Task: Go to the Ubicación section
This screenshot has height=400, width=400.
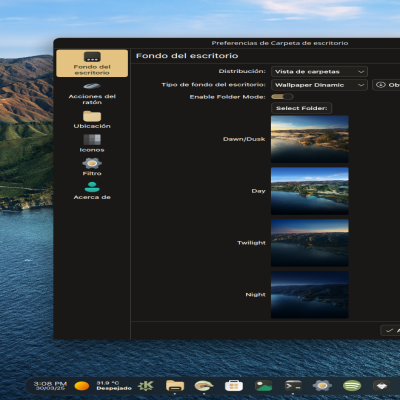Action: pos(92,120)
